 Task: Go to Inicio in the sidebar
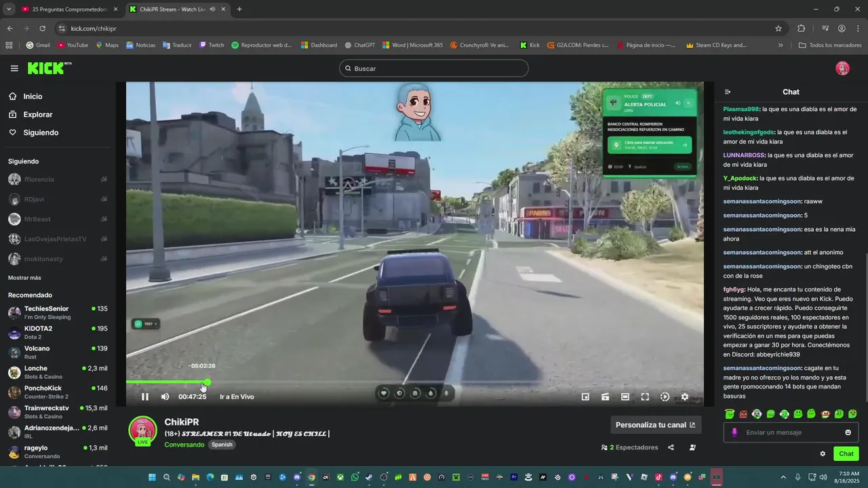[x=33, y=96]
